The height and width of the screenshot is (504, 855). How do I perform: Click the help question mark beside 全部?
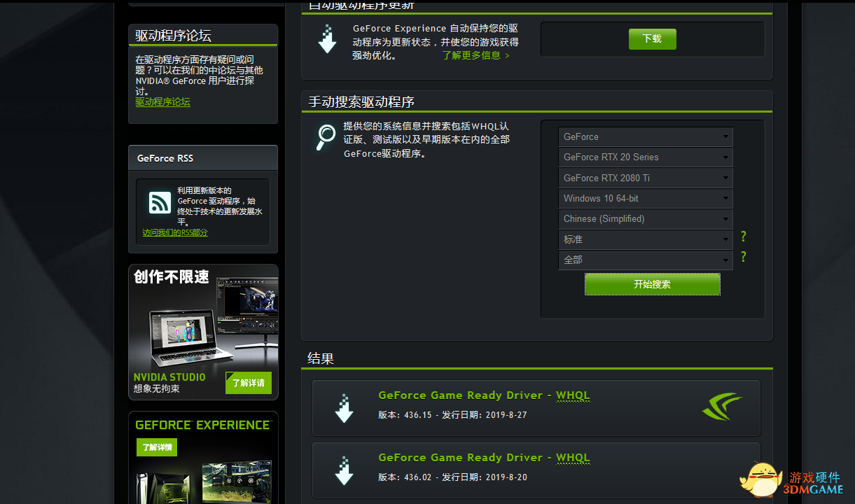pos(744,258)
